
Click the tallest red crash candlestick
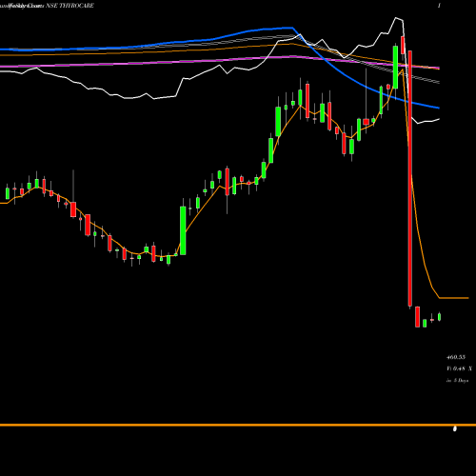tap(410, 178)
